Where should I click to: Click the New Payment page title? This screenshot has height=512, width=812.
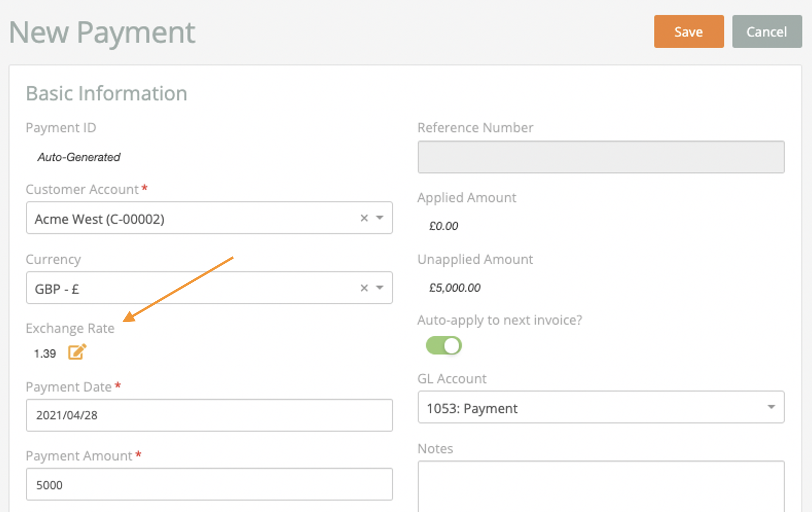point(102,33)
